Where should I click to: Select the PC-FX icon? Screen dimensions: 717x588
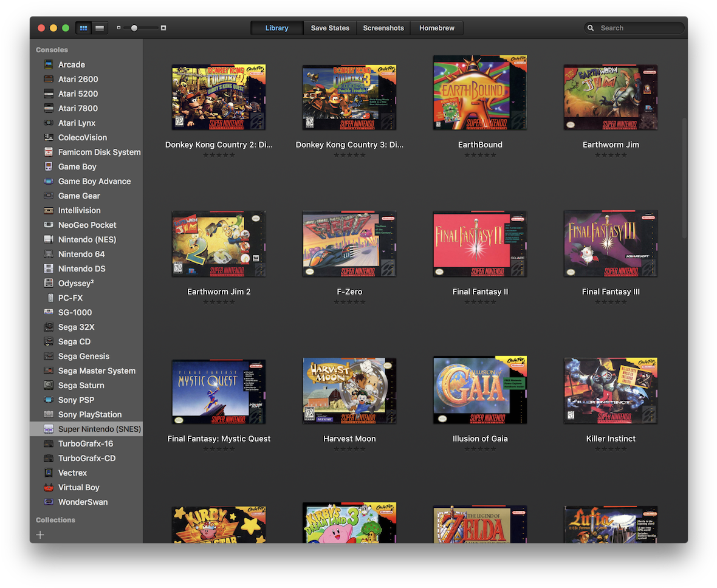tap(50, 298)
